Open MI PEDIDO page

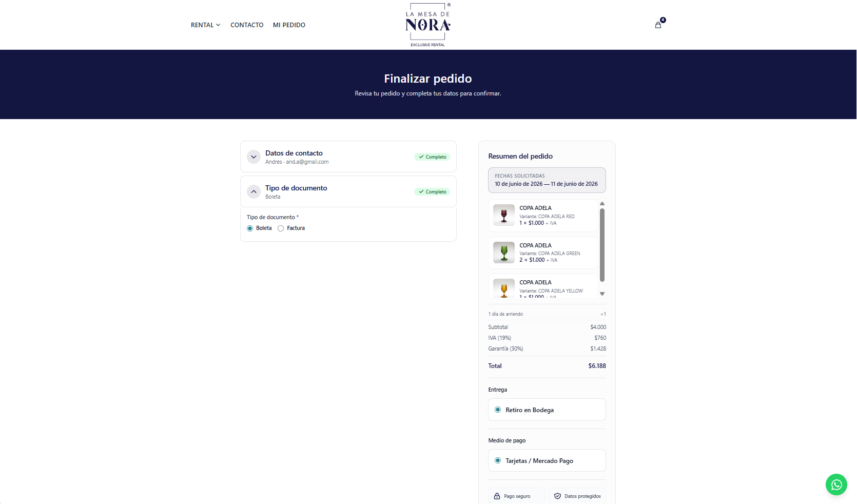coord(289,25)
